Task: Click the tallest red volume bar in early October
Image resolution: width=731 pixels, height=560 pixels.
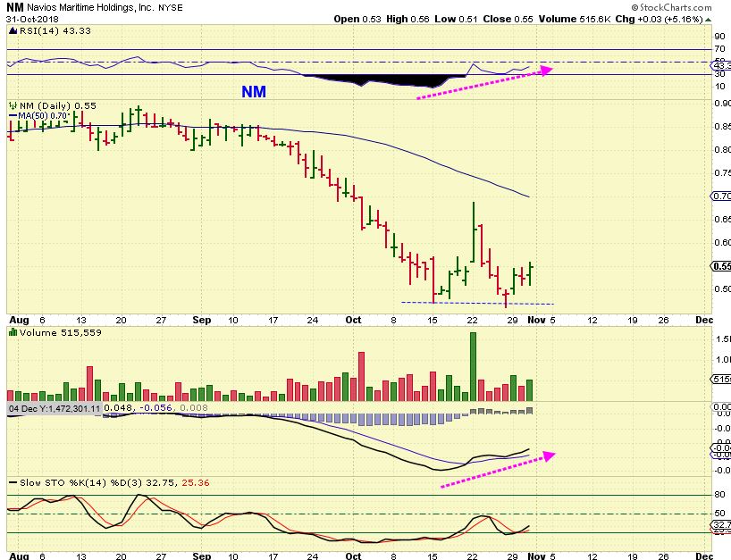Action: (361, 376)
